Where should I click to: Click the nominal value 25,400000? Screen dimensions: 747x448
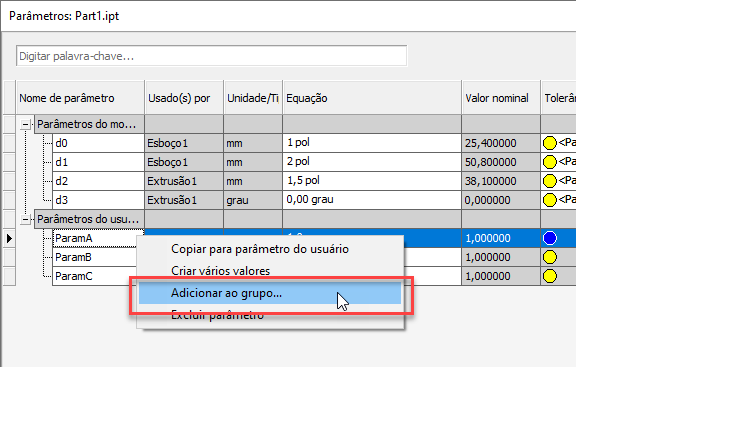tap(501, 143)
